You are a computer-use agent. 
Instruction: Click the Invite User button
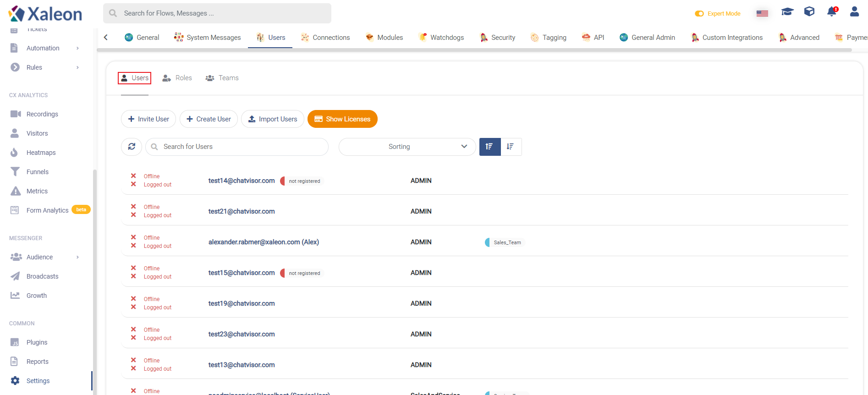pos(148,119)
